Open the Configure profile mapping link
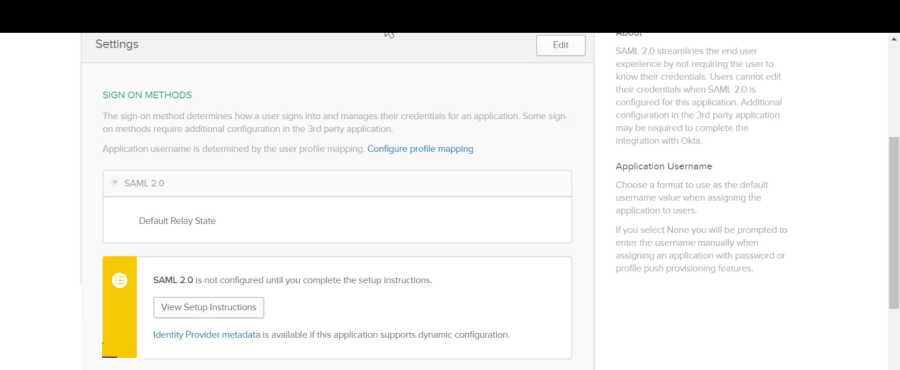The width and height of the screenshot is (900, 370). (420, 149)
